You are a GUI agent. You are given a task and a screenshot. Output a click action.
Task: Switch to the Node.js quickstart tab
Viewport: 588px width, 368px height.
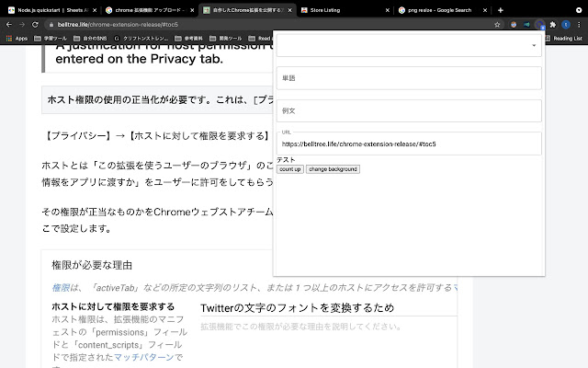coord(52,10)
